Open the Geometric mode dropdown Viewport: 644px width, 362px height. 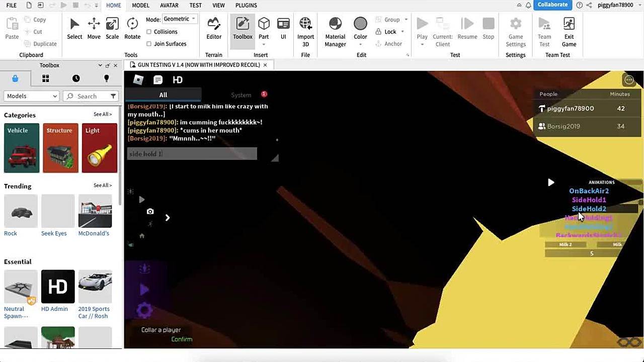179,19
